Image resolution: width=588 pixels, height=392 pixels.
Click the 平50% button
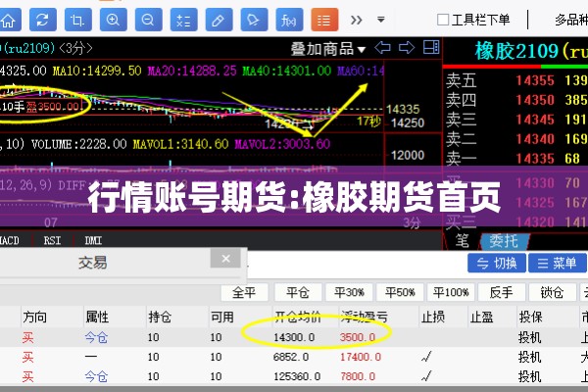pos(400,292)
